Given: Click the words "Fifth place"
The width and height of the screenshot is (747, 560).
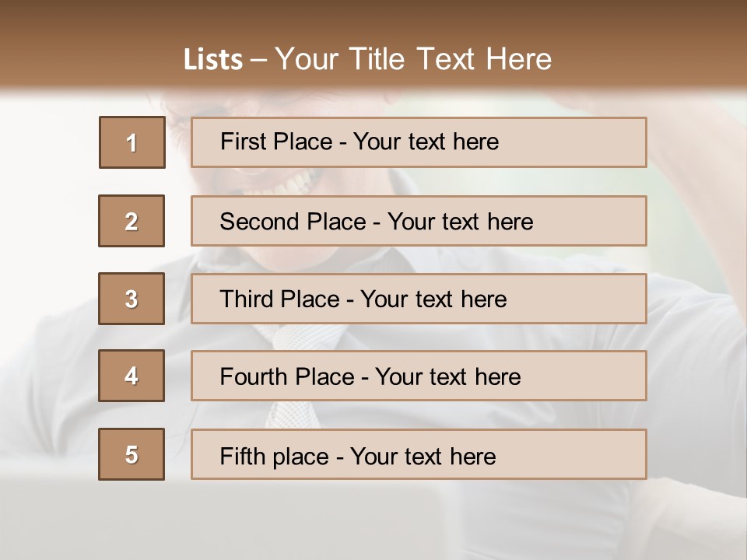Looking at the screenshot, I should coord(275,457).
